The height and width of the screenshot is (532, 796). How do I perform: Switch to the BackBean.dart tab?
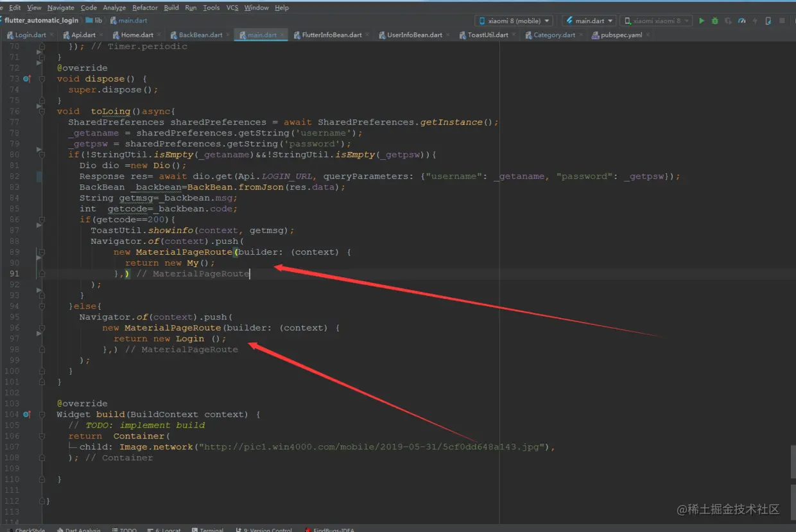[x=200, y=35]
